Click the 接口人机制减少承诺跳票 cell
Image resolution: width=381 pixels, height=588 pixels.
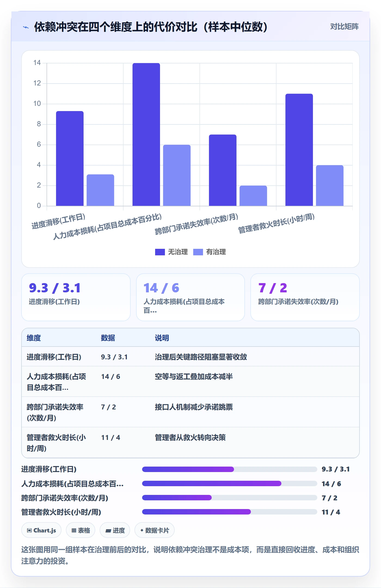194,407
